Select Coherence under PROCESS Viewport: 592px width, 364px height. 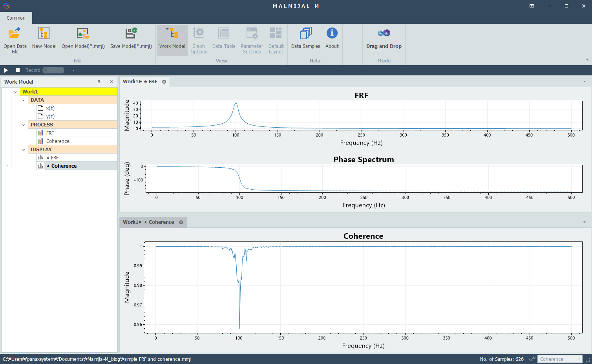(77, 141)
